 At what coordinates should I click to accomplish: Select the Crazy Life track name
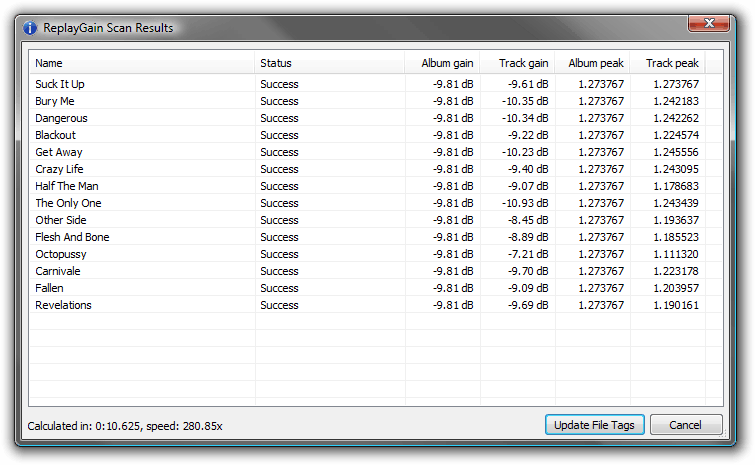59,169
